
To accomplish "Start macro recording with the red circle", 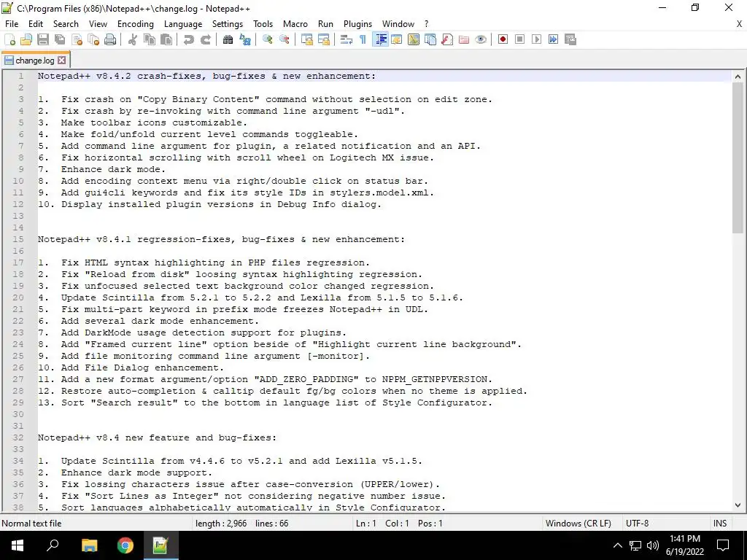I will [x=503, y=39].
